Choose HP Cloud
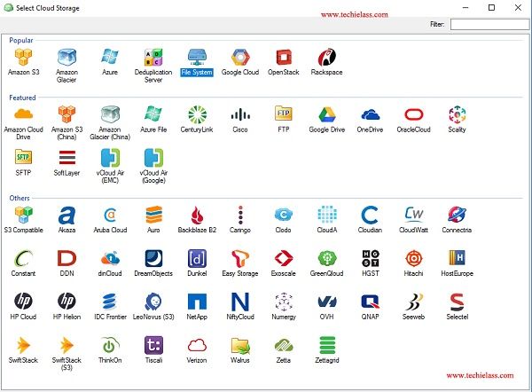532x392 pixels. tap(23, 301)
